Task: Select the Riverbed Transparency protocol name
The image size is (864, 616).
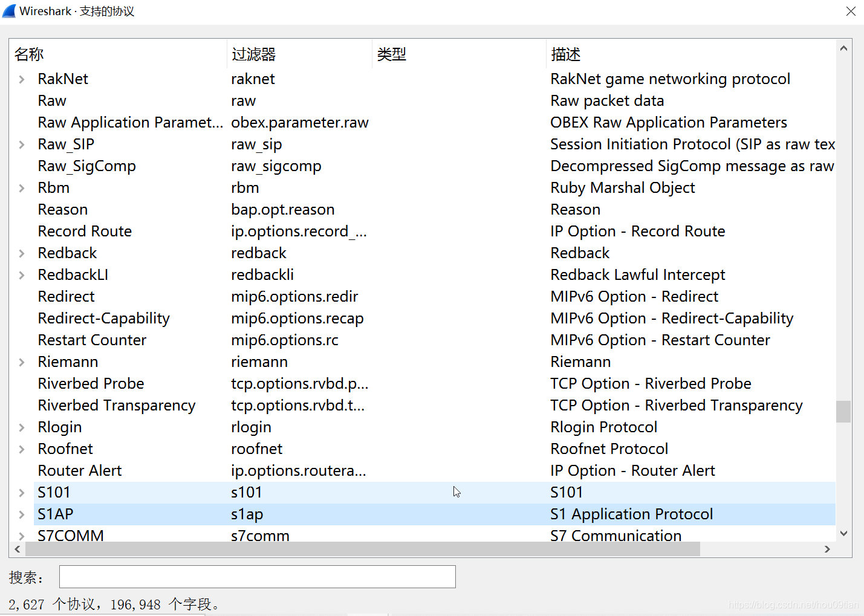Action: click(117, 406)
